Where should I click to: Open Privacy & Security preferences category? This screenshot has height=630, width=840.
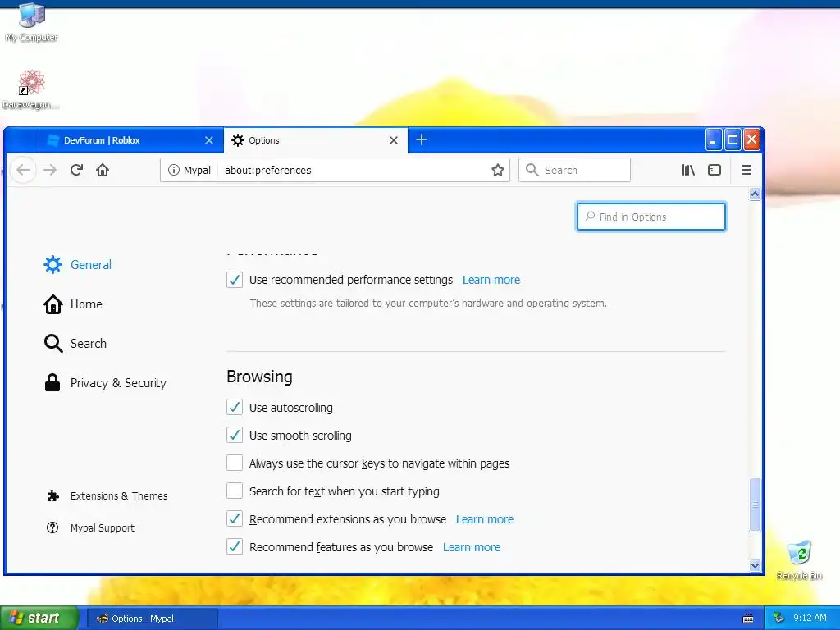[105, 383]
